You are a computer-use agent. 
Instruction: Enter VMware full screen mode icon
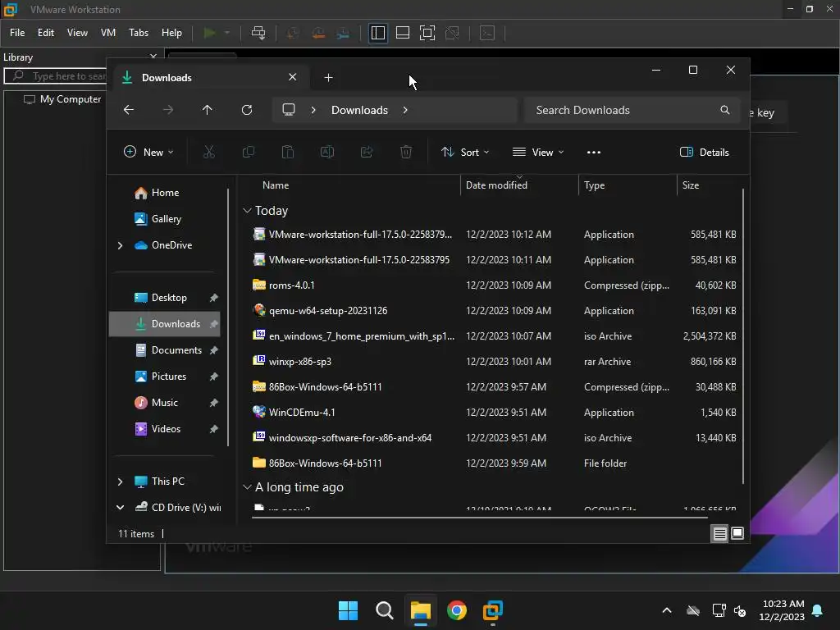point(427,33)
